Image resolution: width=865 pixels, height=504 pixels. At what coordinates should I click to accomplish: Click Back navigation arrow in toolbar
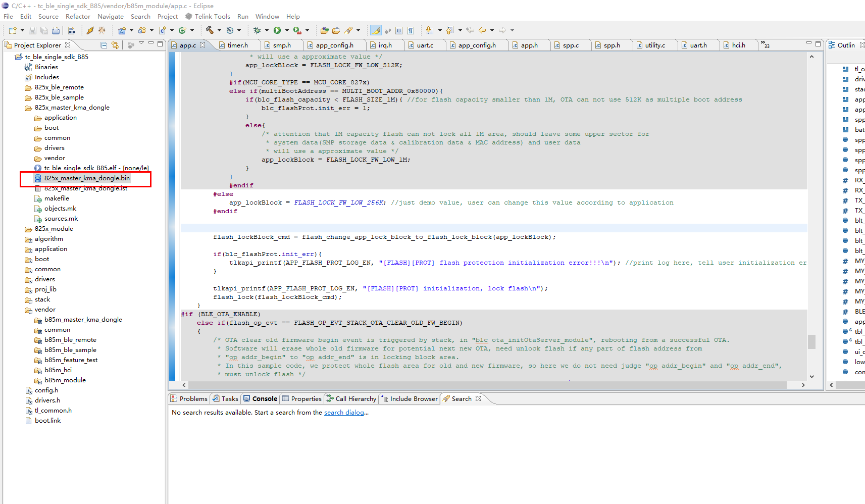coord(482,30)
